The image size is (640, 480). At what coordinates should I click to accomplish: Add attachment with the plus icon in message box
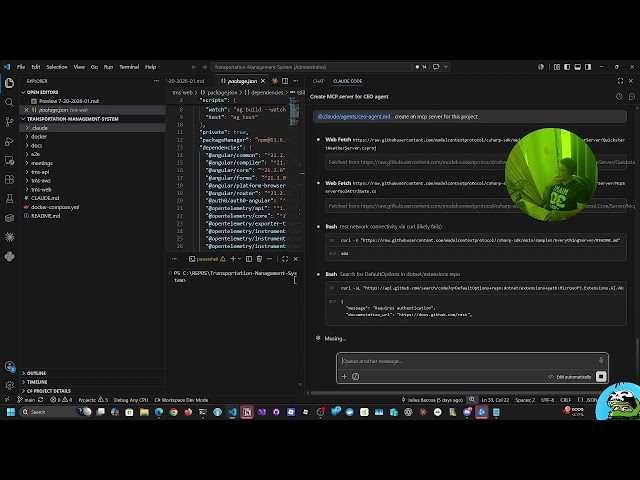344,376
